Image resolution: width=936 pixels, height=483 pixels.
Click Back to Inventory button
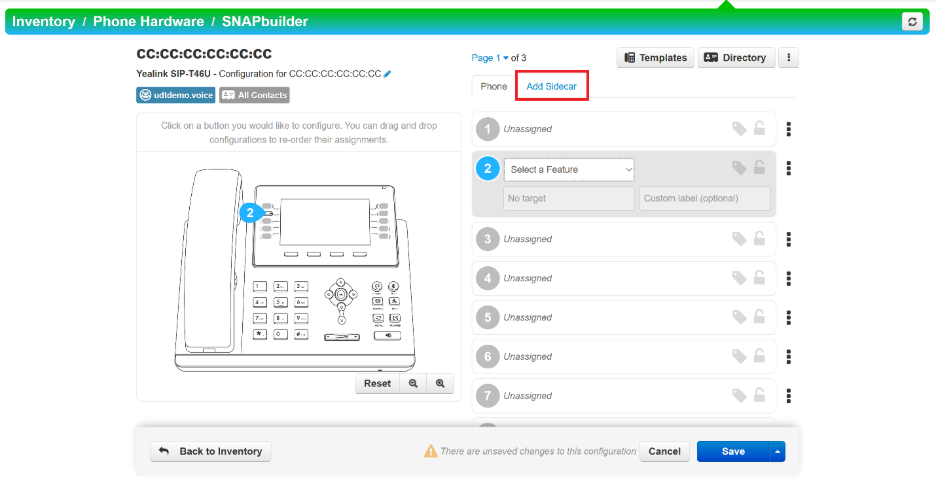tap(211, 452)
